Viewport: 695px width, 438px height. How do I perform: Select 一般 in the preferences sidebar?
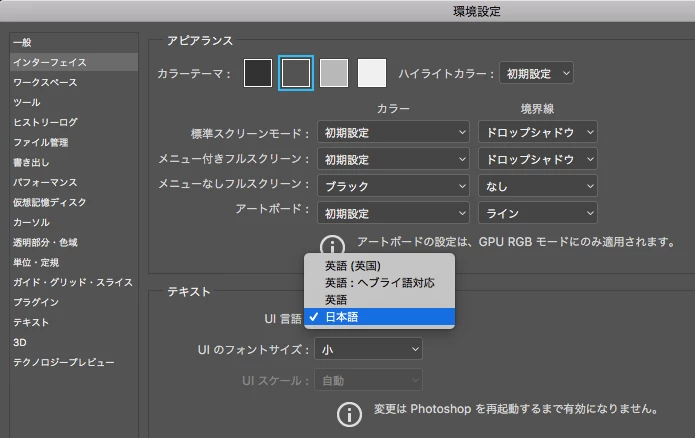coord(74,43)
